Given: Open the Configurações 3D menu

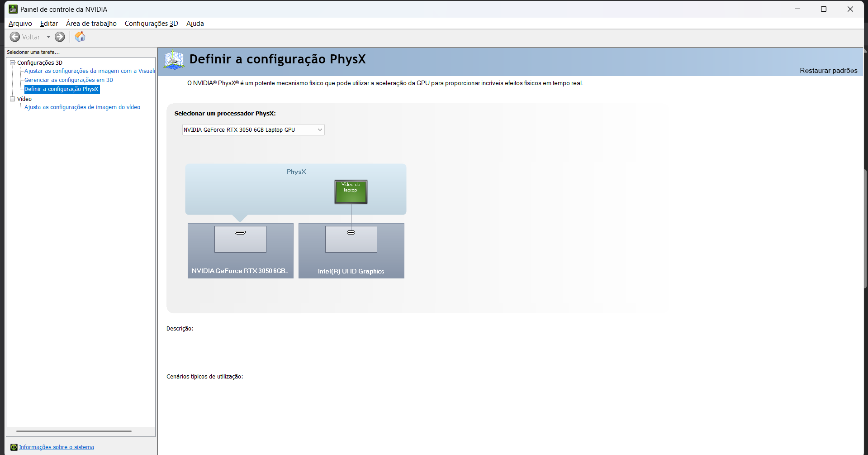Looking at the screenshot, I should pyautogui.click(x=152, y=24).
